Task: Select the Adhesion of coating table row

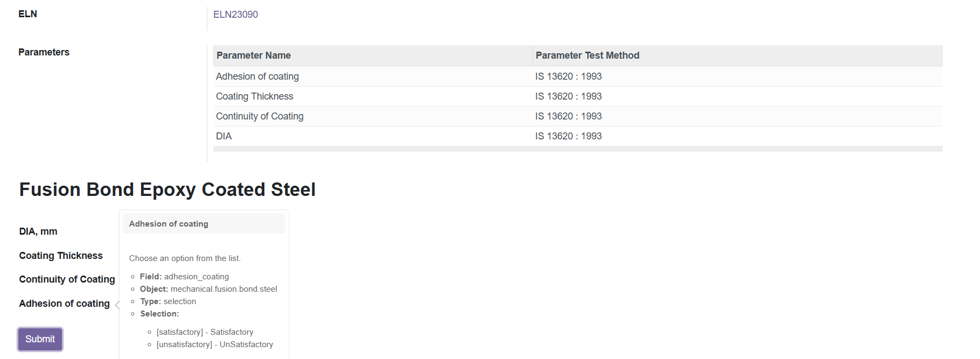Action: pos(578,76)
